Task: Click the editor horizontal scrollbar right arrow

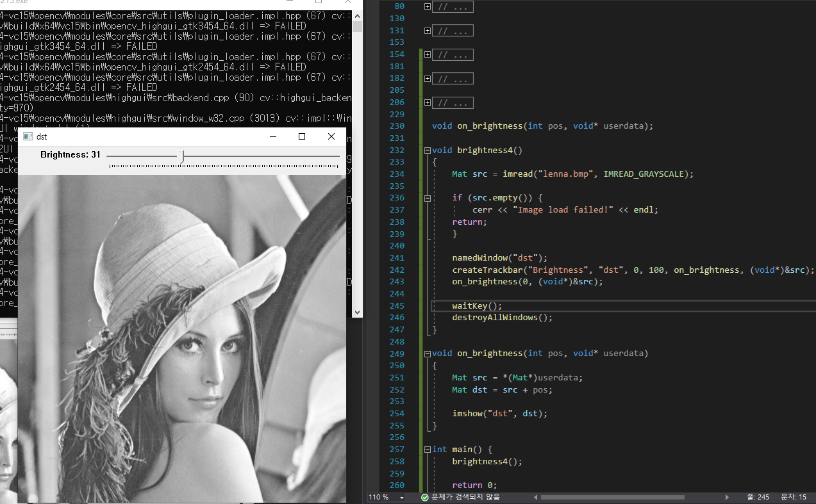Action: (726, 497)
